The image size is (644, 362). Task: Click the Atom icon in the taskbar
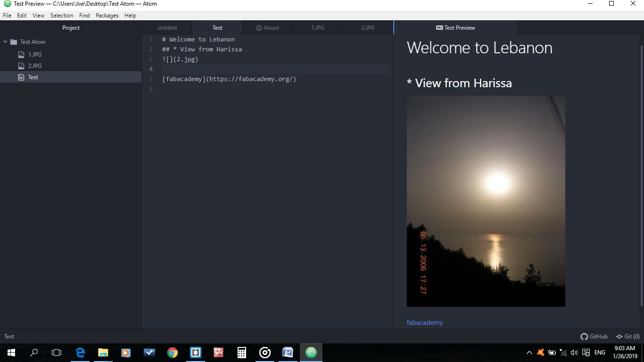click(x=311, y=352)
